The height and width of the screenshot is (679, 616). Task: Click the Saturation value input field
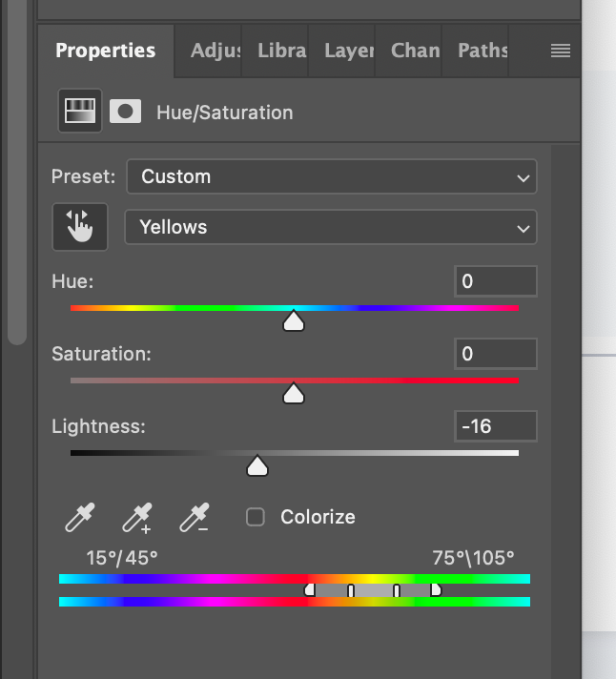[x=496, y=354]
